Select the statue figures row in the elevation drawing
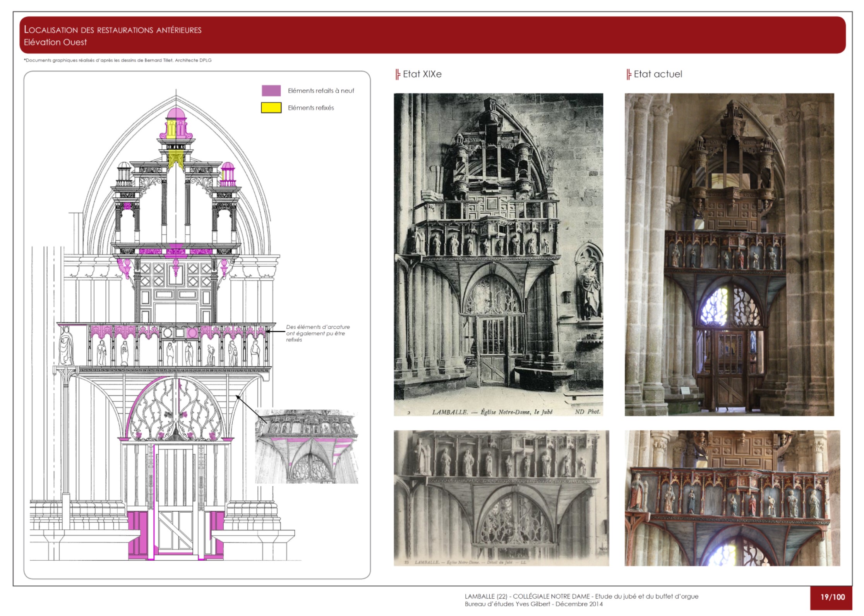 (x=163, y=350)
